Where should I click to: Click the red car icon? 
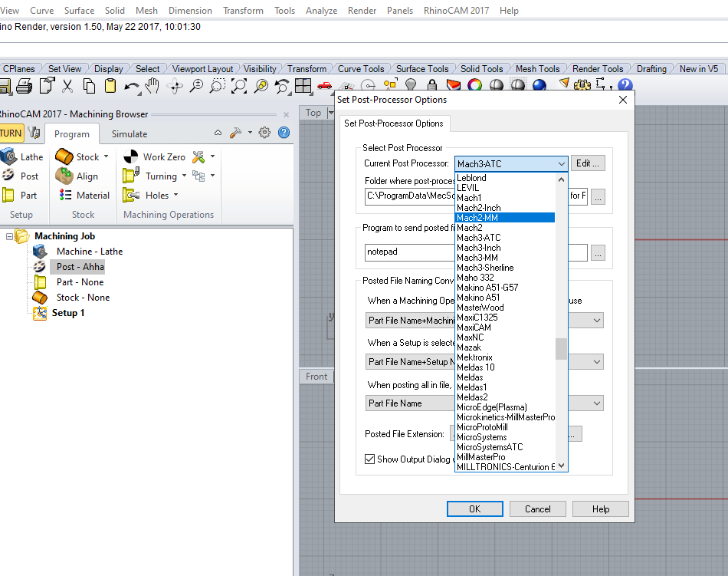(x=325, y=85)
